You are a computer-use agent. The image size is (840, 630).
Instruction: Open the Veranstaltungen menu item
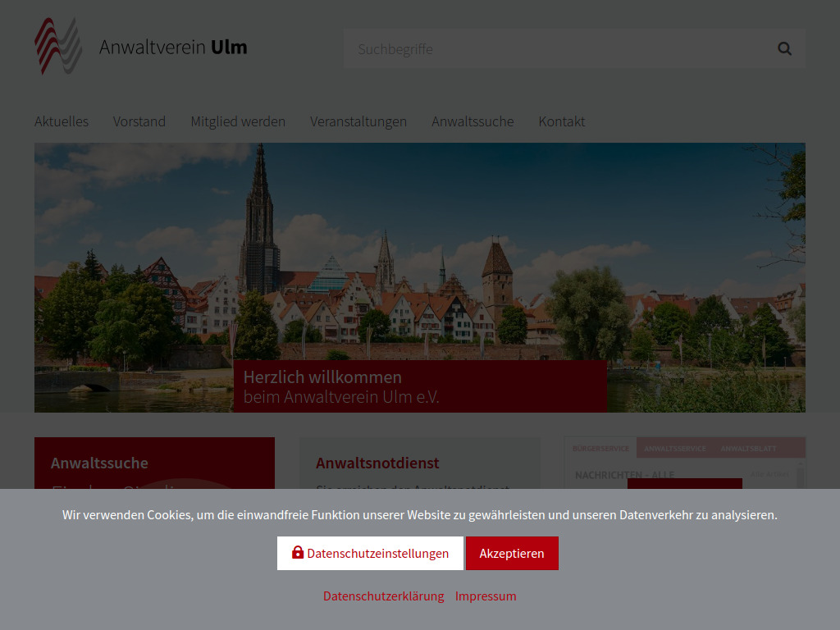(x=358, y=121)
